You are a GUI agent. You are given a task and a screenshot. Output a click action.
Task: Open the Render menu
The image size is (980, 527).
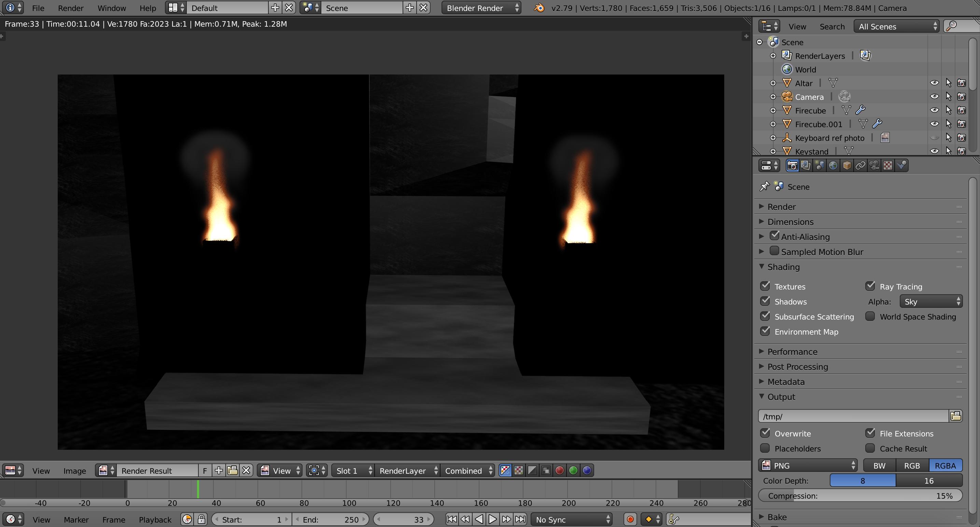point(70,8)
